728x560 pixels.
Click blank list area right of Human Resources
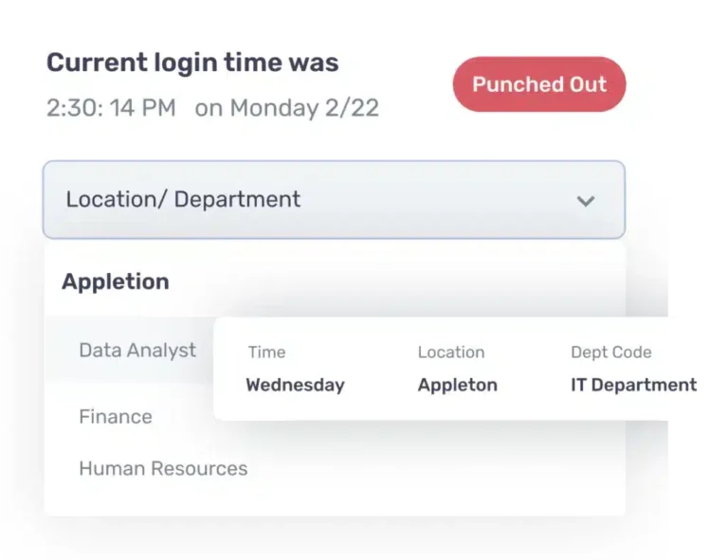tap(436, 469)
